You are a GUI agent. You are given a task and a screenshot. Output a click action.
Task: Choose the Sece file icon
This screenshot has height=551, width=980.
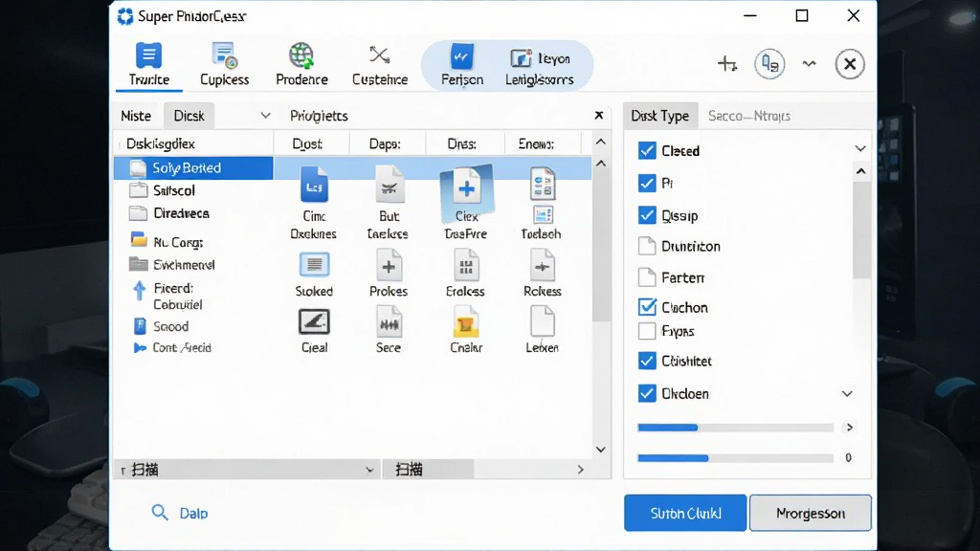pyautogui.click(x=389, y=330)
